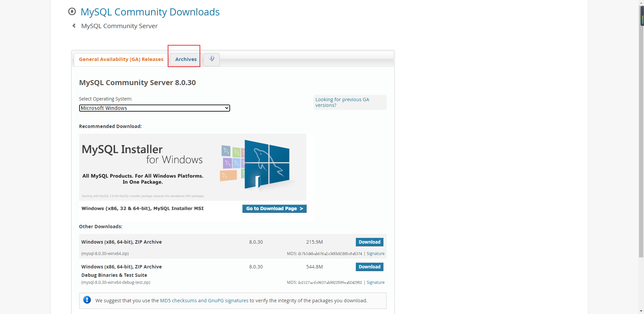Click the MySQL Installer for Windows banner
644x314 pixels.
click(x=193, y=167)
